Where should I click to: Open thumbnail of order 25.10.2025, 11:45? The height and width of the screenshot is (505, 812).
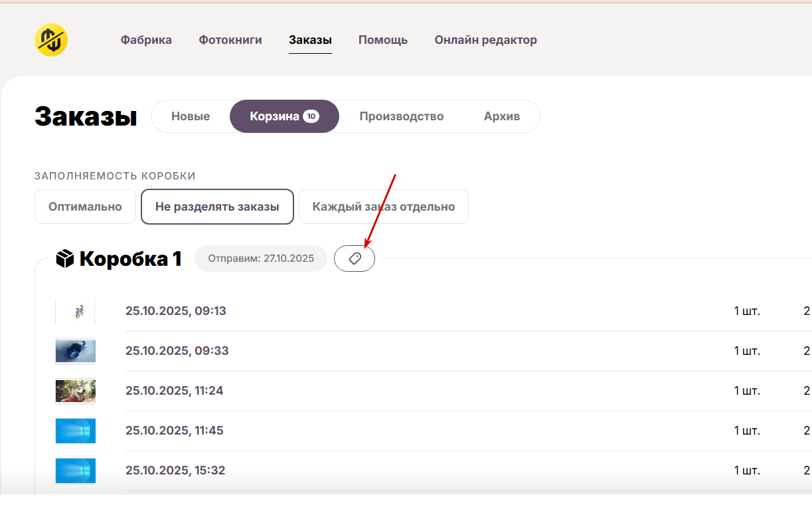[75, 431]
